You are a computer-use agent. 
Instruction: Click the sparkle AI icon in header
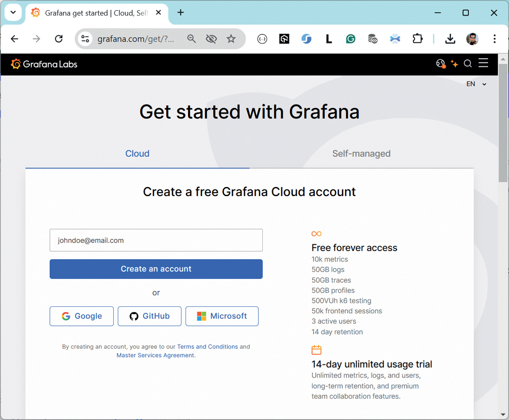pyautogui.click(x=454, y=64)
